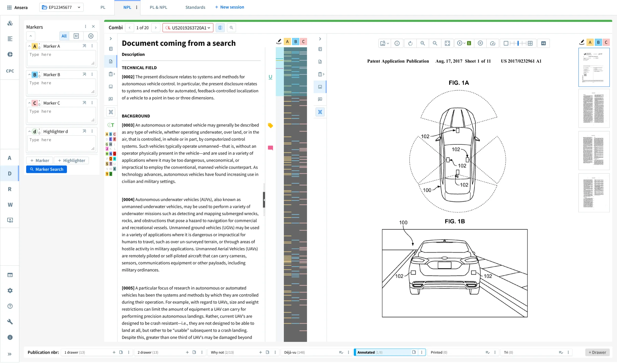Click the wrench tools icon in sidebar
The width and height of the screenshot is (617, 364).
(x=10, y=322)
